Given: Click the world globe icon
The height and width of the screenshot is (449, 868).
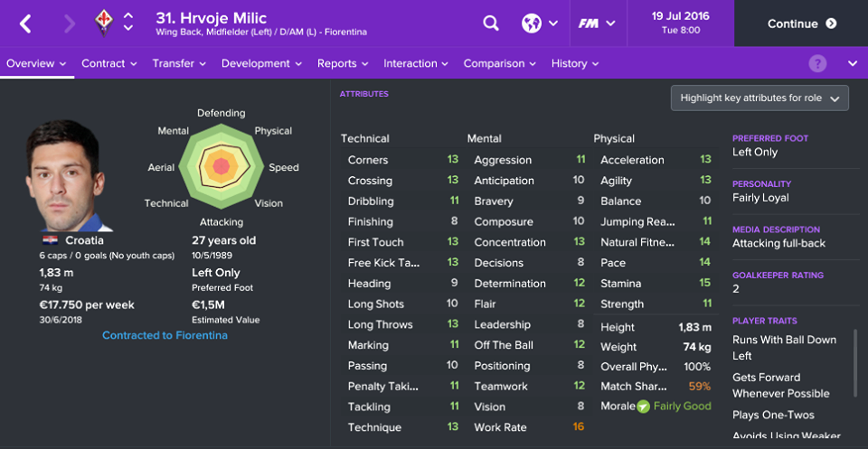Looking at the screenshot, I should tap(531, 23).
